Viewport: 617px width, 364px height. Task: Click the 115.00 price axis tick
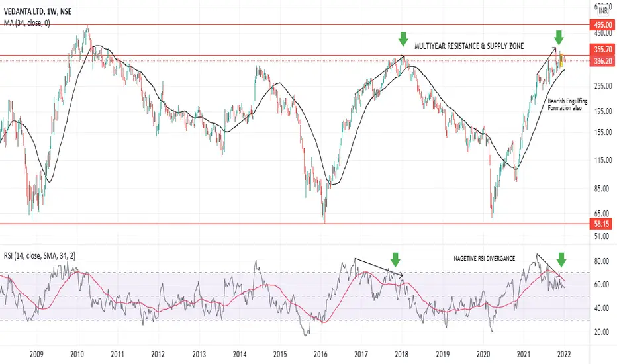click(603, 160)
